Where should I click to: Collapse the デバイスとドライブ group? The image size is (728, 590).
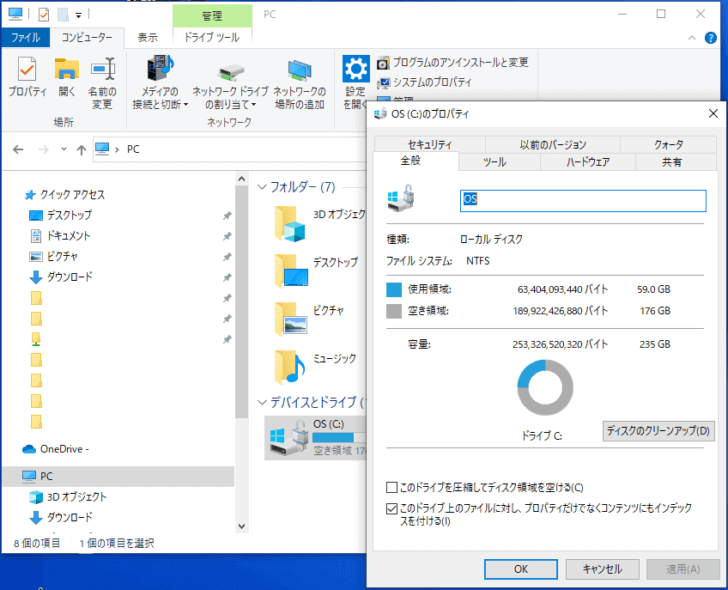pos(262,402)
